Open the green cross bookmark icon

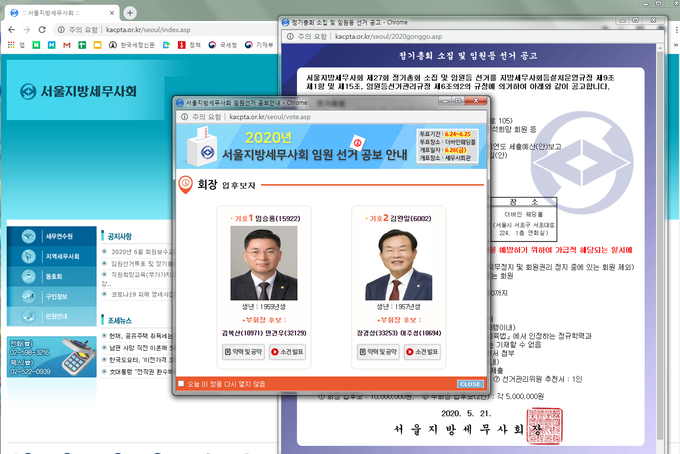82,45
